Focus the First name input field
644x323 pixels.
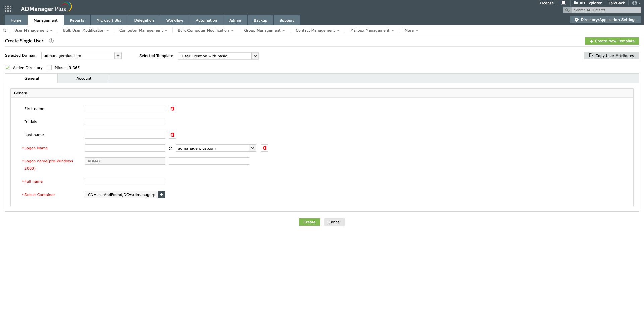click(x=125, y=109)
